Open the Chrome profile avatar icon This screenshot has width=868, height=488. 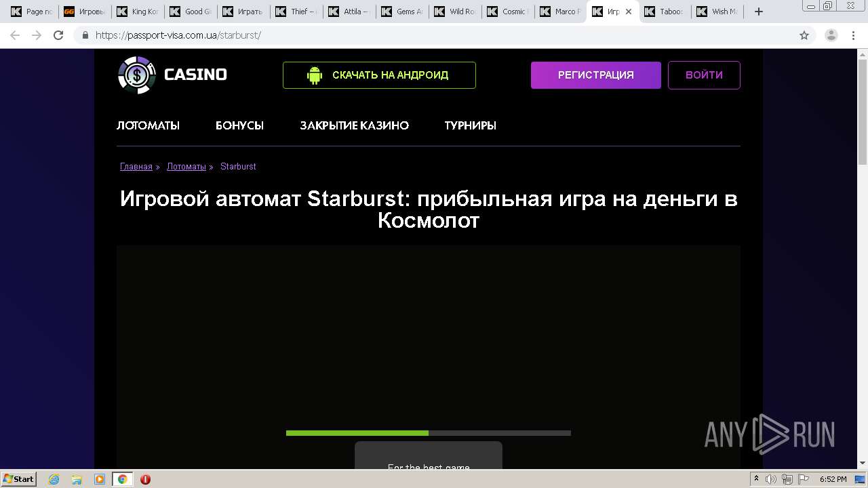click(x=831, y=35)
